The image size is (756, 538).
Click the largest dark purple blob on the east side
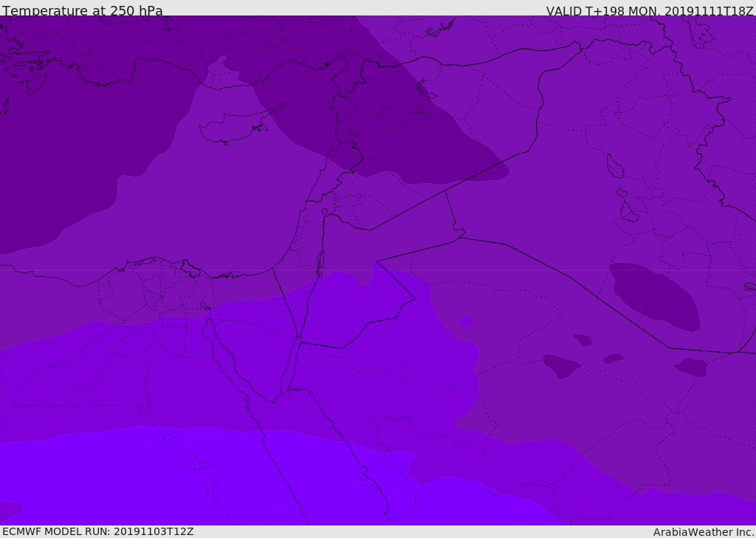tap(653, 295)
